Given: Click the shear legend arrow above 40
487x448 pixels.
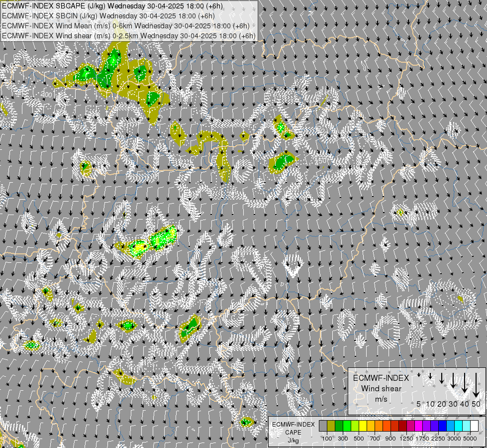Looking at the screenshot, I should pyautogui.click(x=464, y=383).
